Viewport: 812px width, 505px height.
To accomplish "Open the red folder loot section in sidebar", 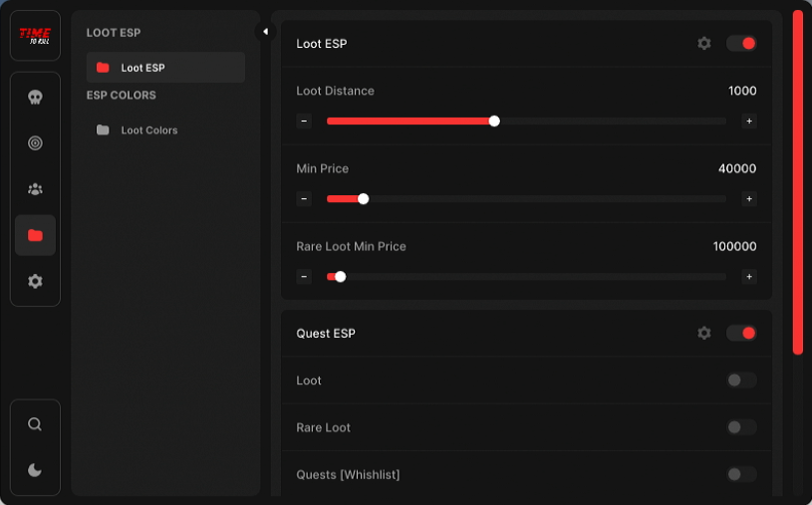I will point(35,235).
